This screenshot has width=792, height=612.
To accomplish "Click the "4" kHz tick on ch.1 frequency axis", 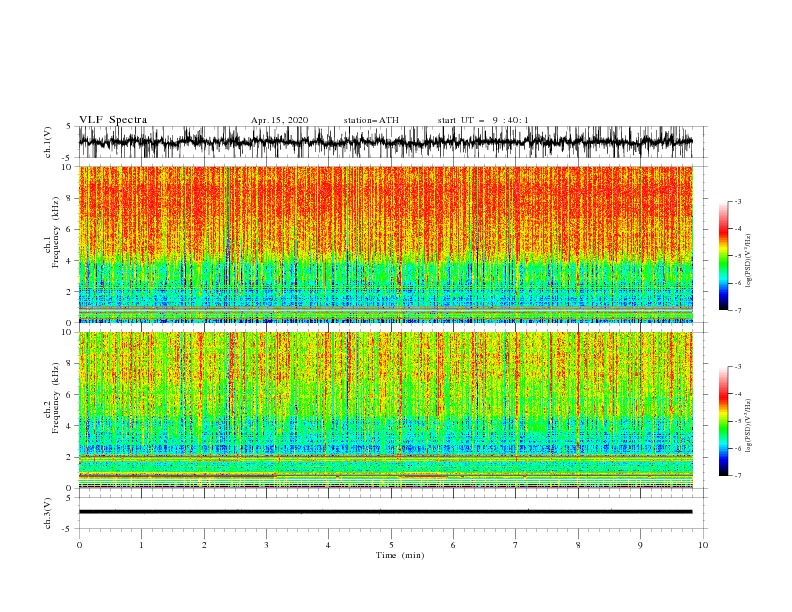I will [70, 261].
